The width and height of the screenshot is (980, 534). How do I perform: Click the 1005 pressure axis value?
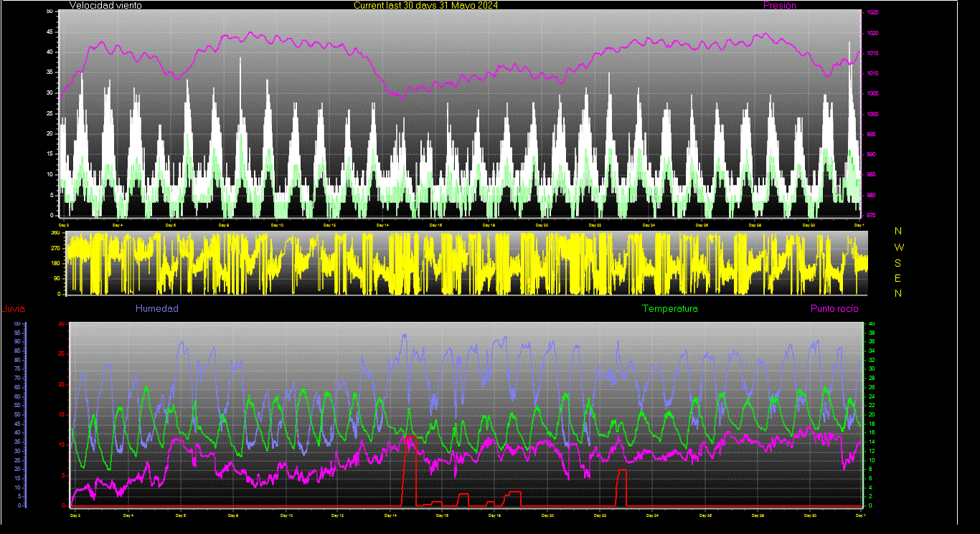pos(873,94)
